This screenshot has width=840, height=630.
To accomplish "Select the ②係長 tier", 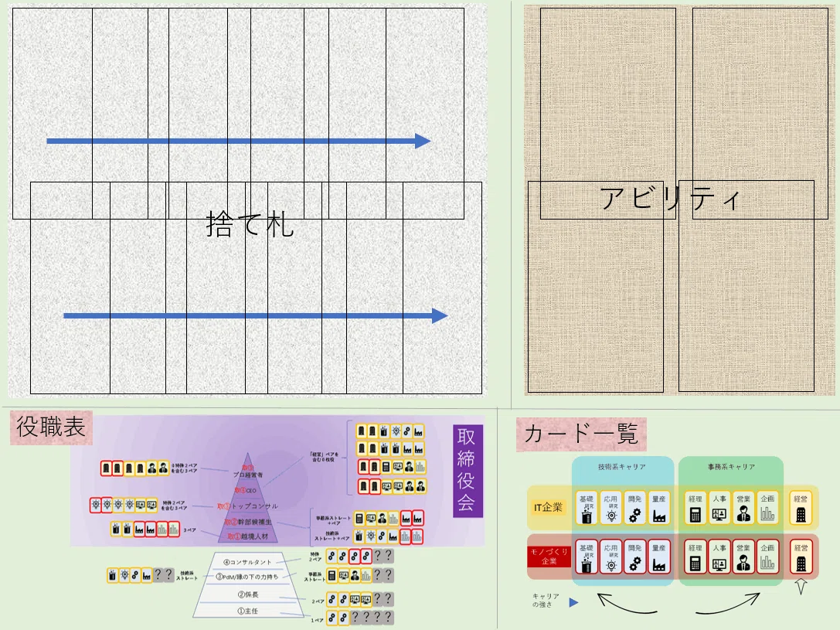I will 248,594.
